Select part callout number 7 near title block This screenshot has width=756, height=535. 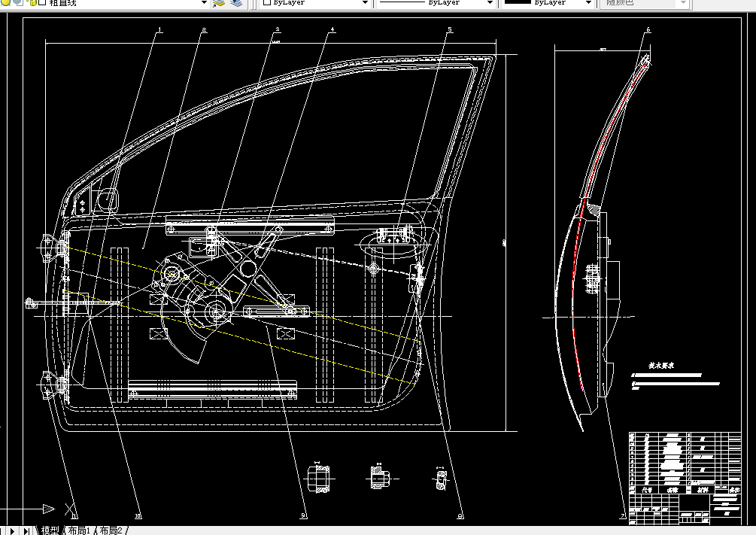click(622, 515)
